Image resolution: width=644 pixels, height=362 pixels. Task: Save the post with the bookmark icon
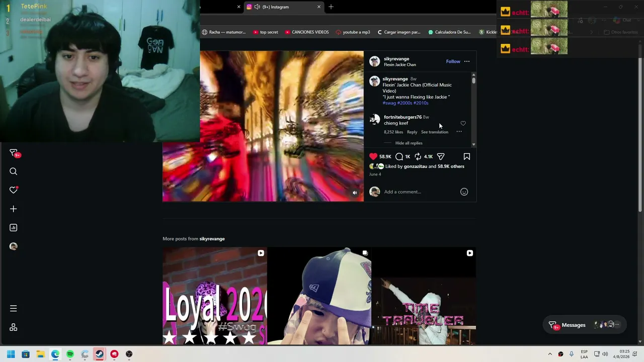(x=467, y=156)
